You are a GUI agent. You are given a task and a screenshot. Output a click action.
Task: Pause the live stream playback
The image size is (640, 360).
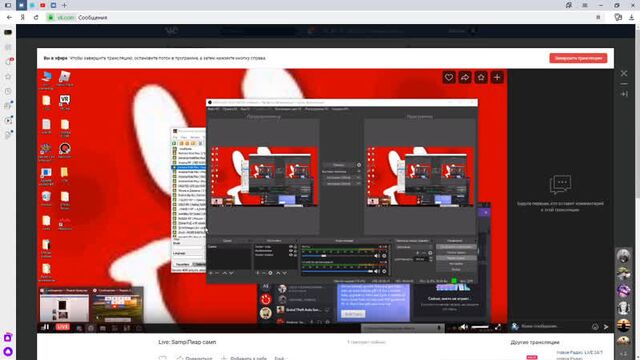pyautogui.click(x=45, y=327)
